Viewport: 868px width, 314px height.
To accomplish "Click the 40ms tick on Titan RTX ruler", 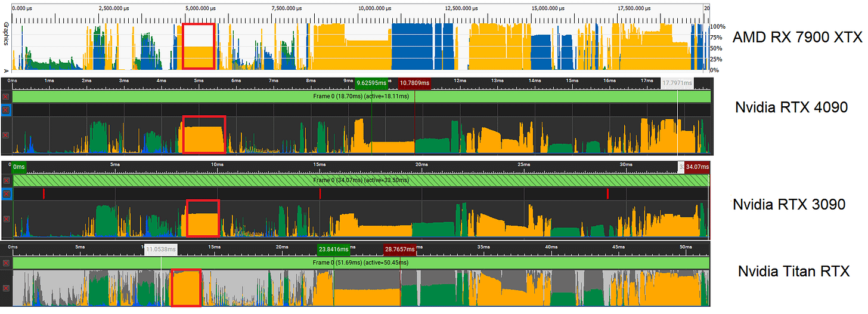I will click(x=551, y=247).
